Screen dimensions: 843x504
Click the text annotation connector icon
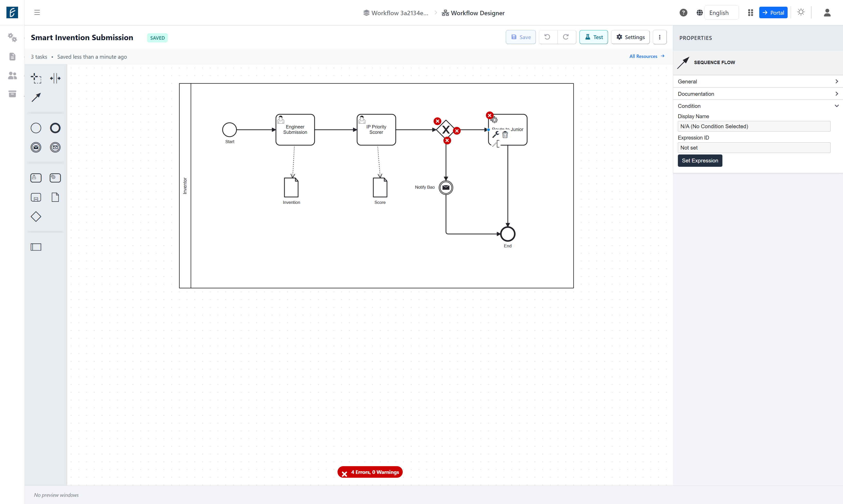click(496, 144)
